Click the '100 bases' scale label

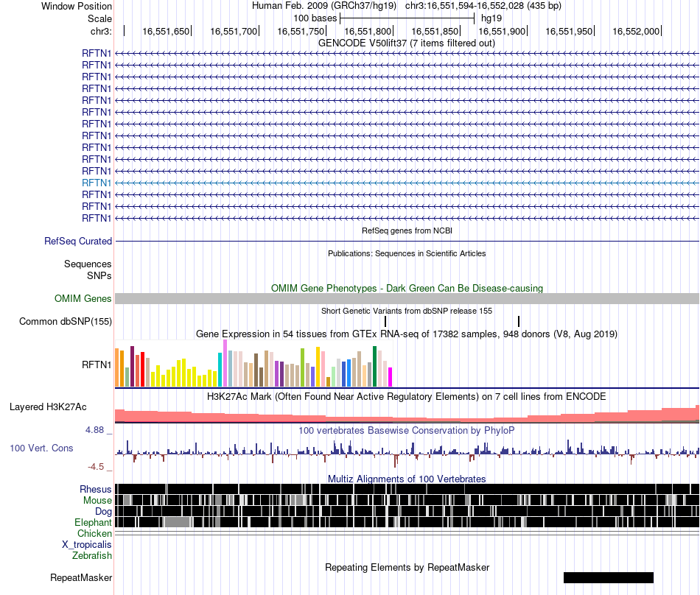[x=315, y=18]
